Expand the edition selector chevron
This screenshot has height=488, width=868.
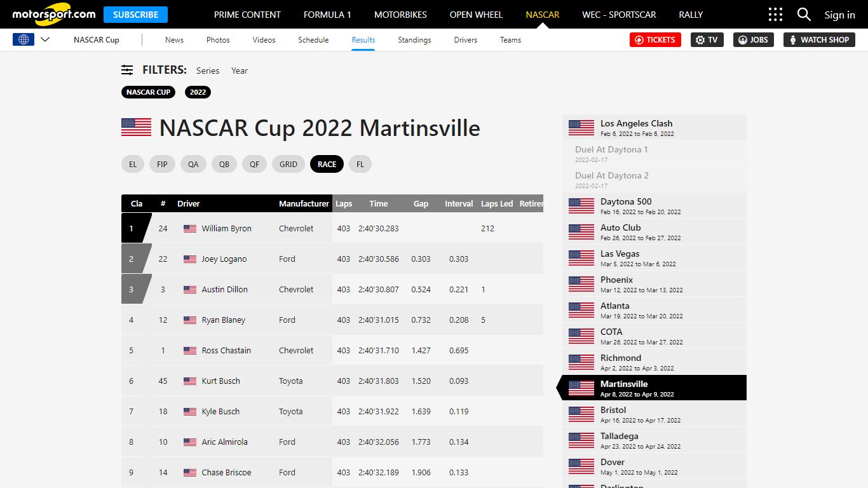pyautogui.click(x=45, y=39)
